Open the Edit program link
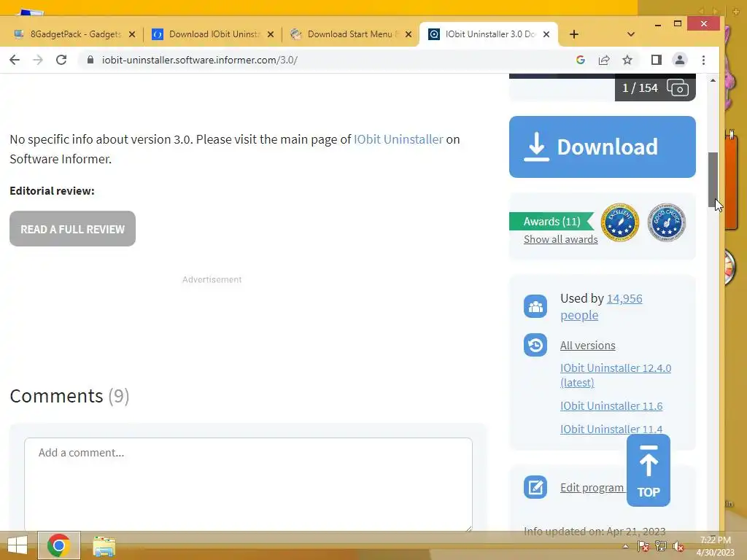The width and height of the screenshot is (747, 560). pyautogui.click(x=592, y=488)
